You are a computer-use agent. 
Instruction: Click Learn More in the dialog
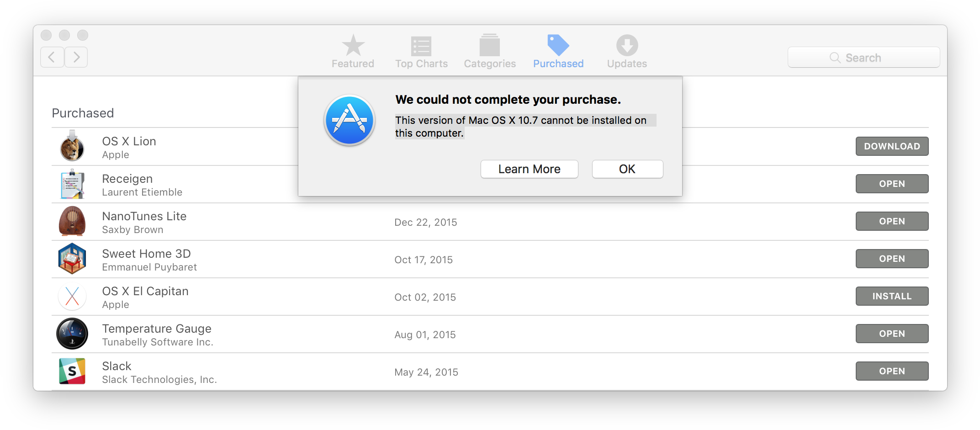pyautogui.click(x=529, y=169)
